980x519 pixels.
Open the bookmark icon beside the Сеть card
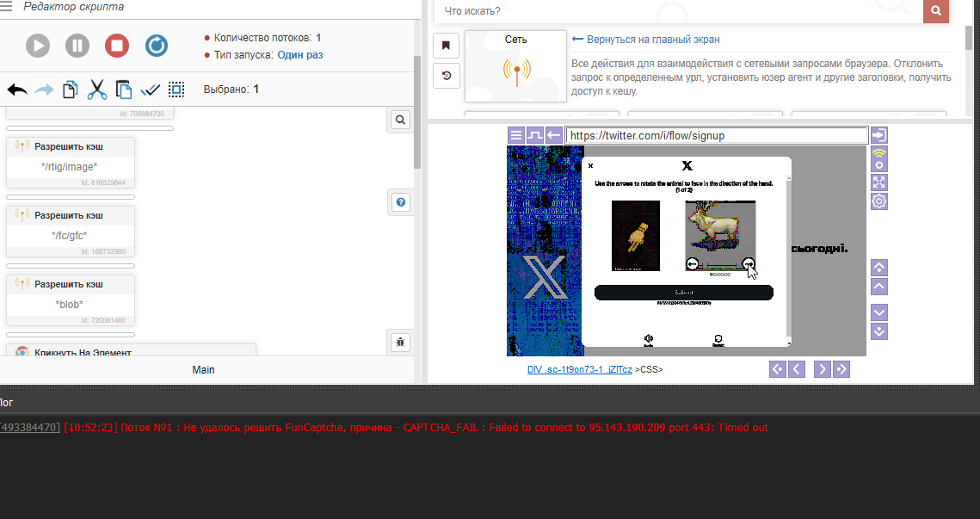(x=446, y=45)
